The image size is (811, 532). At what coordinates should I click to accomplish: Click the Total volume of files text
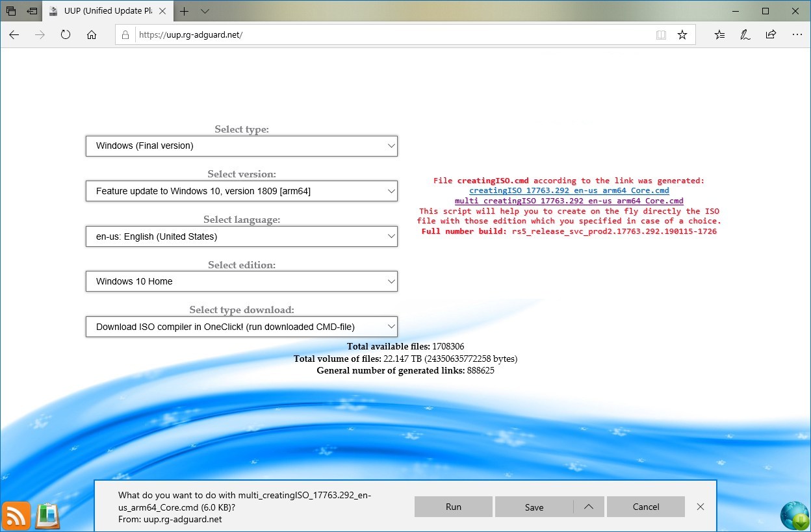click(405, 359)
